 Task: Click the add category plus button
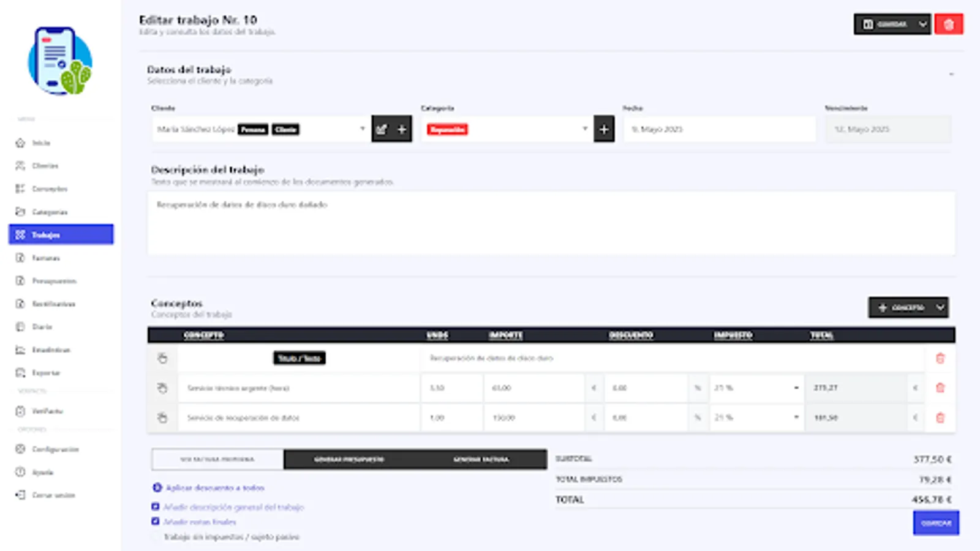point(604,129)
